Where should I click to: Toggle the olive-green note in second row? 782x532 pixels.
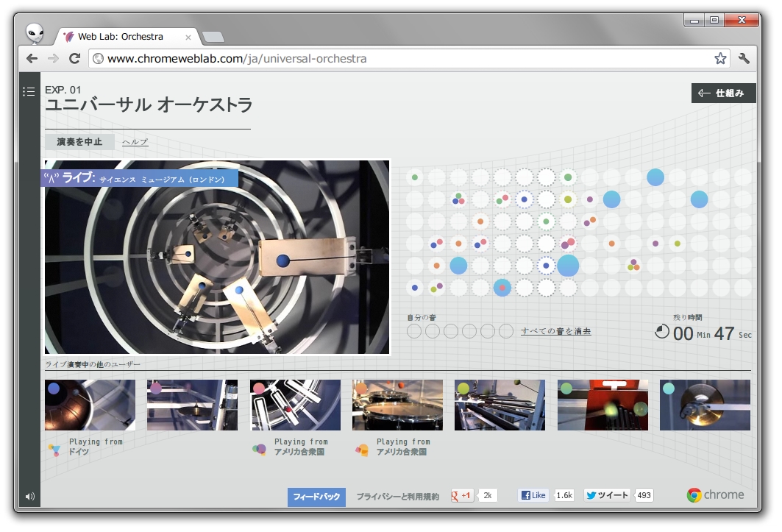point(567,199)
